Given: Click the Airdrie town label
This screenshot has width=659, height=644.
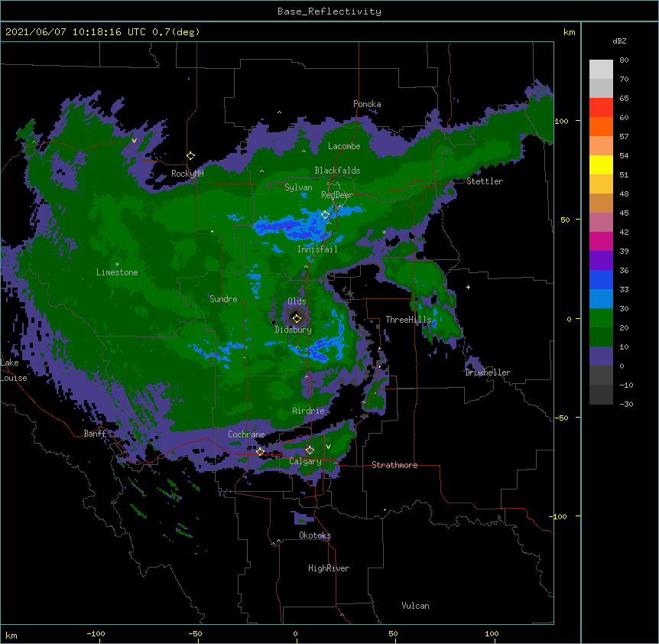Looking at the screenshot, I should [x=309, y=411].
